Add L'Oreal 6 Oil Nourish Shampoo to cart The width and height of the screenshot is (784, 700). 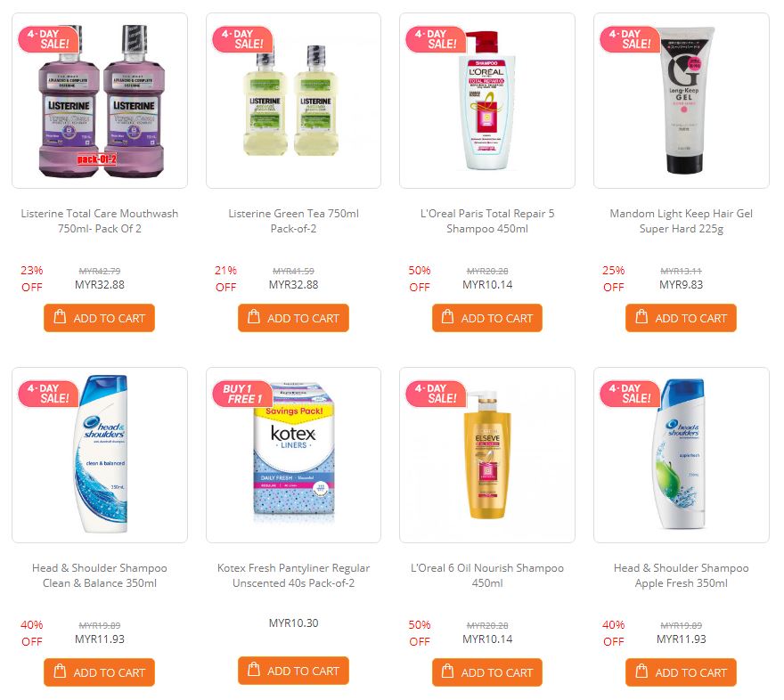[x=487, y=672]
